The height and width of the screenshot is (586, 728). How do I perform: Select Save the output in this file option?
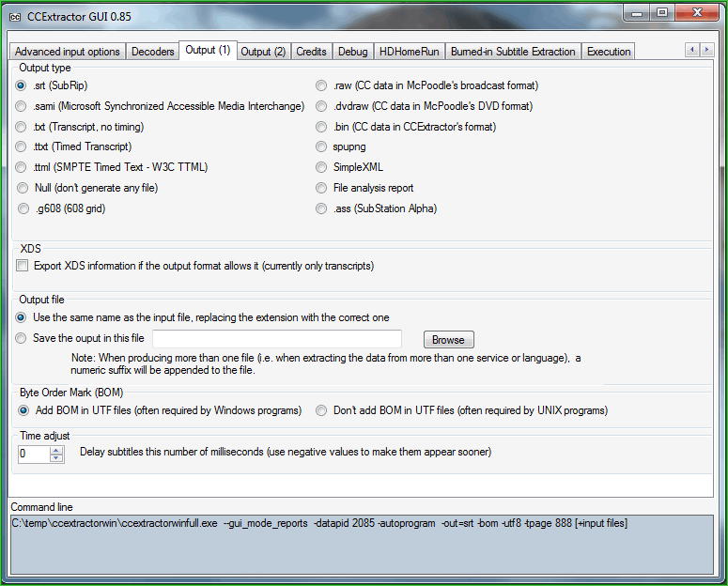click(x=22, y=338)
